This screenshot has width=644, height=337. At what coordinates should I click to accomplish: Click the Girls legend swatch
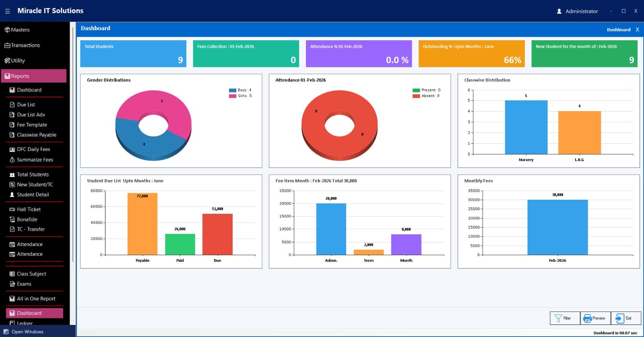pos(233,96)
